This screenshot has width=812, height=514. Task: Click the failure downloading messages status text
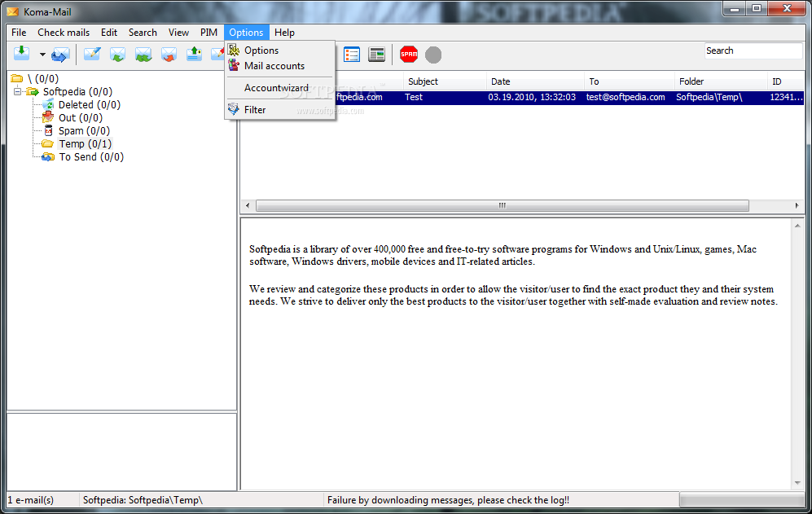click(449, 500)
